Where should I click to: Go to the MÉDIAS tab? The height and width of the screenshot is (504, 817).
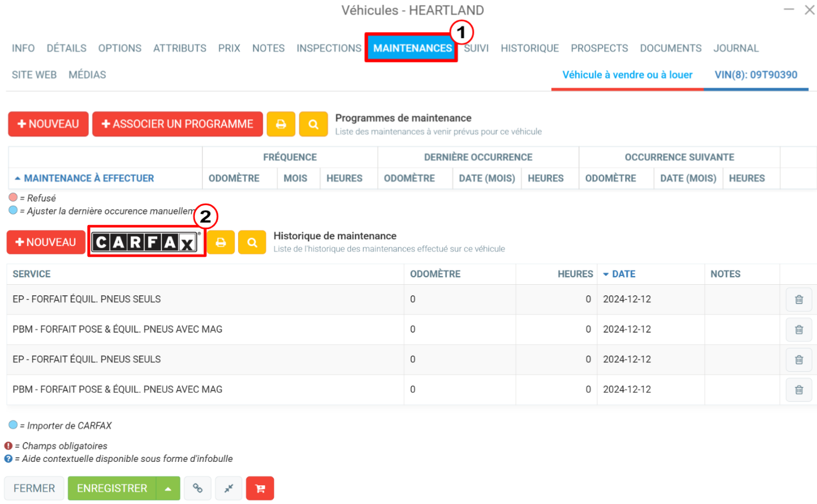[87, 75]
